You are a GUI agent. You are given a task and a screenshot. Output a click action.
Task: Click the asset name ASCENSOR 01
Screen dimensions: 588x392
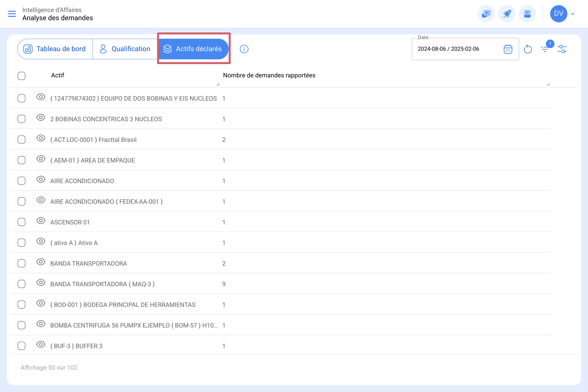70,222
